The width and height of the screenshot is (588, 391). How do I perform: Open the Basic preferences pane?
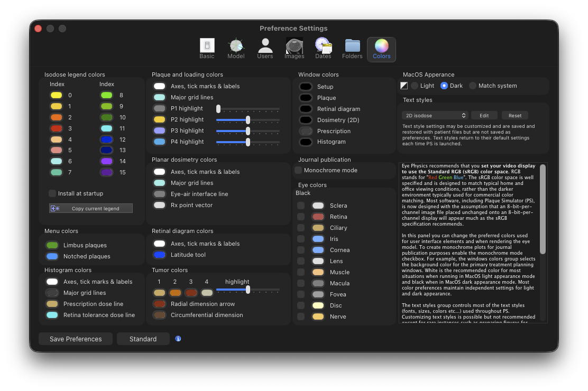tap(207, 49)
